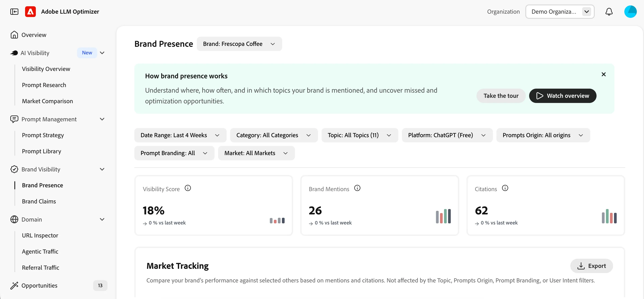Navigate to Market Comparison
The width and height of the screenshot is (644, 299).
(x=47, y=101)
